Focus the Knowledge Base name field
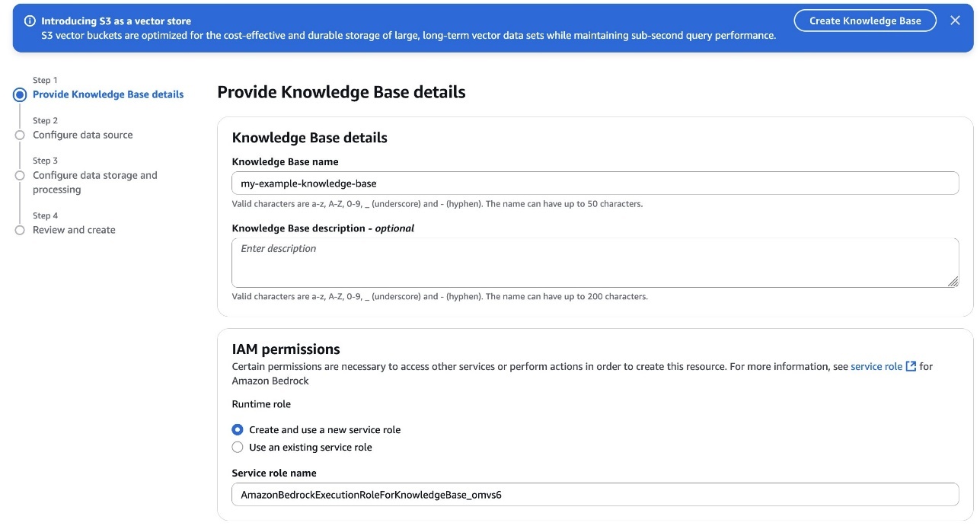Screen dimensions: 980x526 point(594,183)
